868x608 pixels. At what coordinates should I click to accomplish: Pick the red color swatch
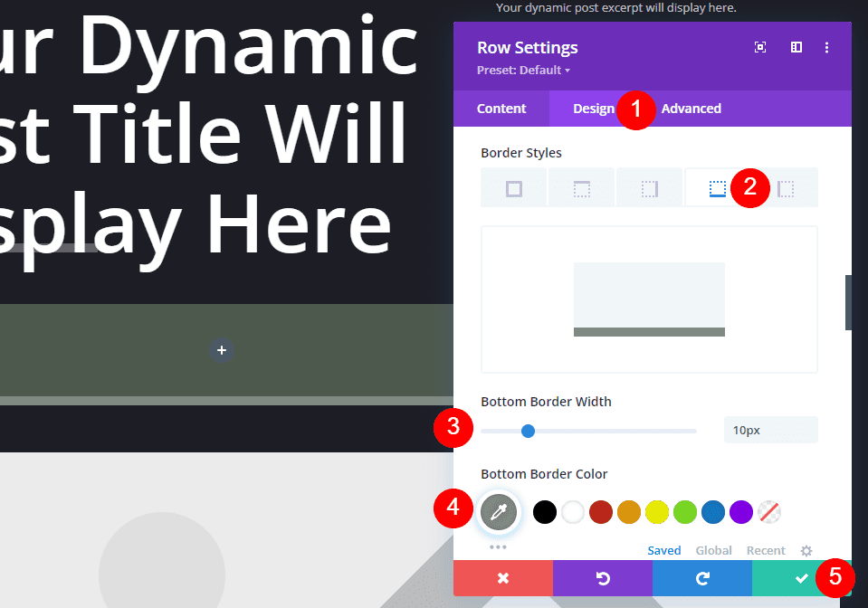tap(601, 512)
